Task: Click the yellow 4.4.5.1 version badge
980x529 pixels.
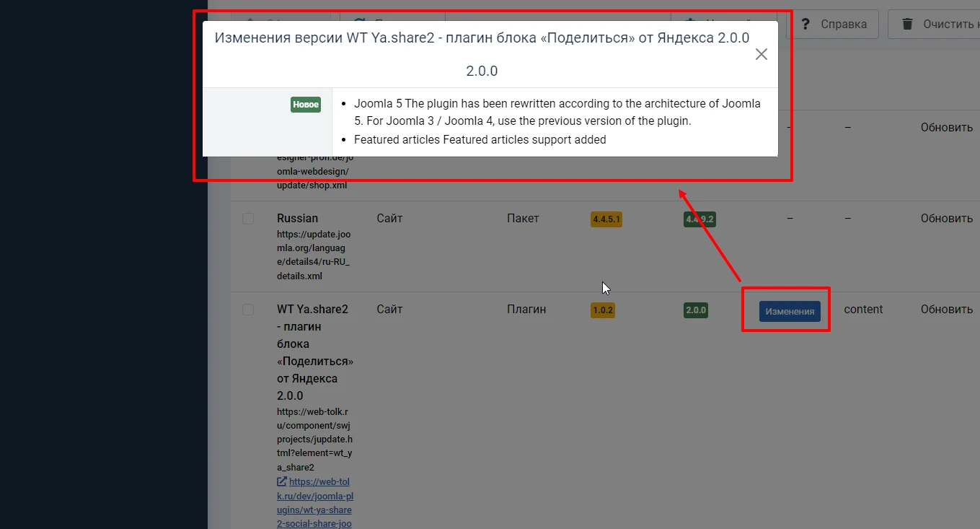Action: click(x=606, y=219)
